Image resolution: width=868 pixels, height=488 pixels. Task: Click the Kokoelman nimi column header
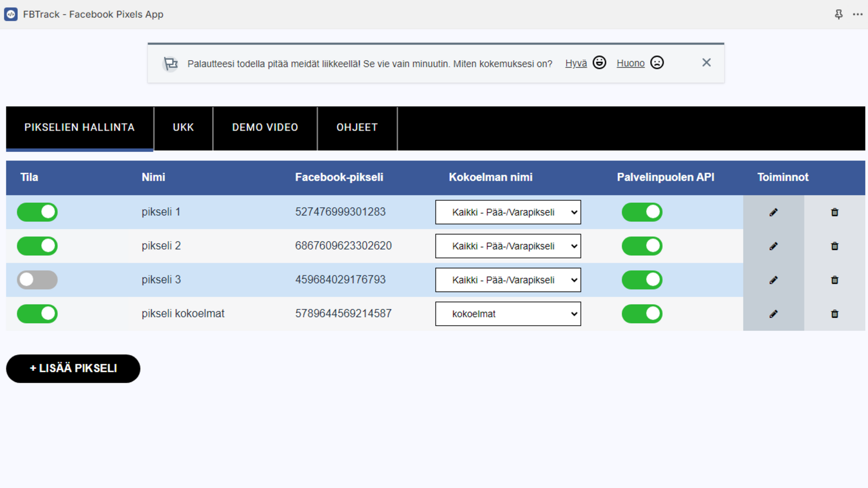[490, 177]
